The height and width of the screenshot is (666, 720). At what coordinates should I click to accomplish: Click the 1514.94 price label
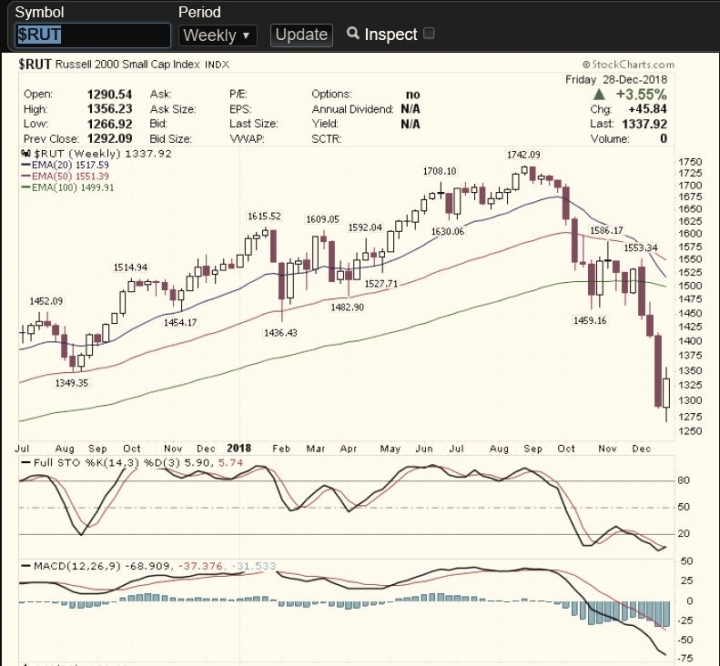[131, 268]
